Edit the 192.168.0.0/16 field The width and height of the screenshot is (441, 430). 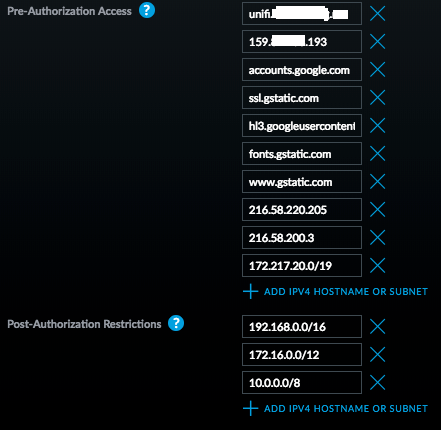pyautogui.click(x=302, y=326)
